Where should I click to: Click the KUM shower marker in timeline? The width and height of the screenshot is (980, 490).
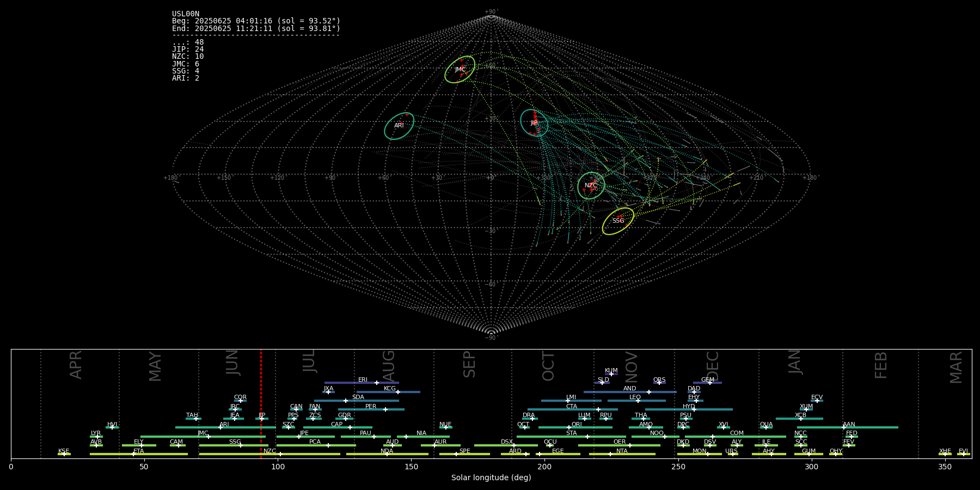(x=611, y=374)
